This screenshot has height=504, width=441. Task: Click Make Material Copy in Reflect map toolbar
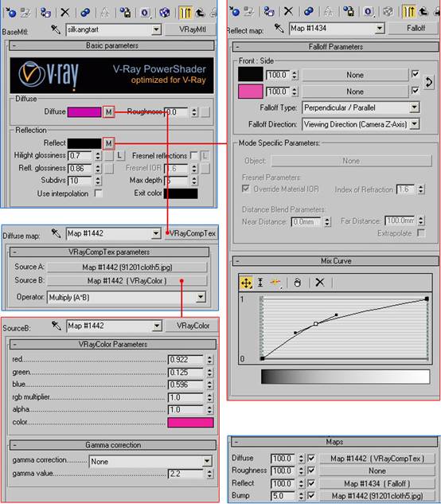click(x=309, y=12)
